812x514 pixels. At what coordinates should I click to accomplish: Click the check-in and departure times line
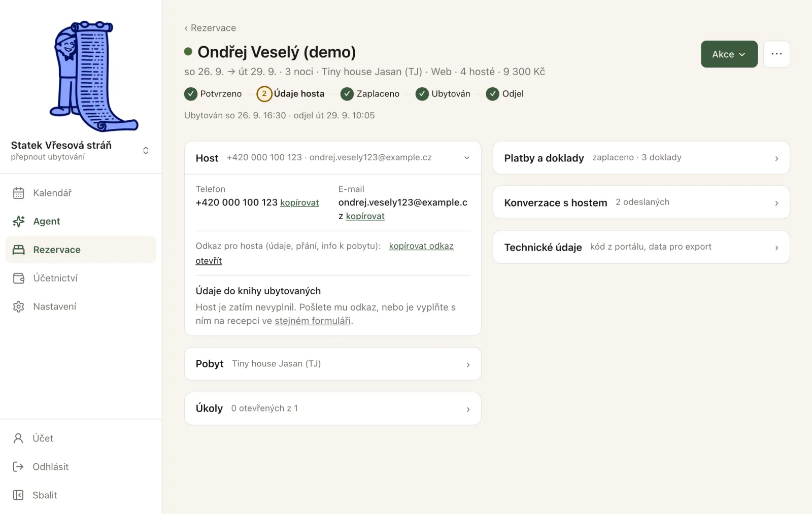pos(280,115)
